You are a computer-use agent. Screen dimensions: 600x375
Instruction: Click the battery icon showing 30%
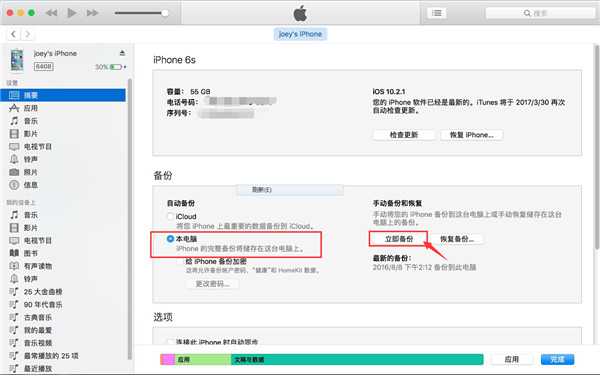coord(116,67)
